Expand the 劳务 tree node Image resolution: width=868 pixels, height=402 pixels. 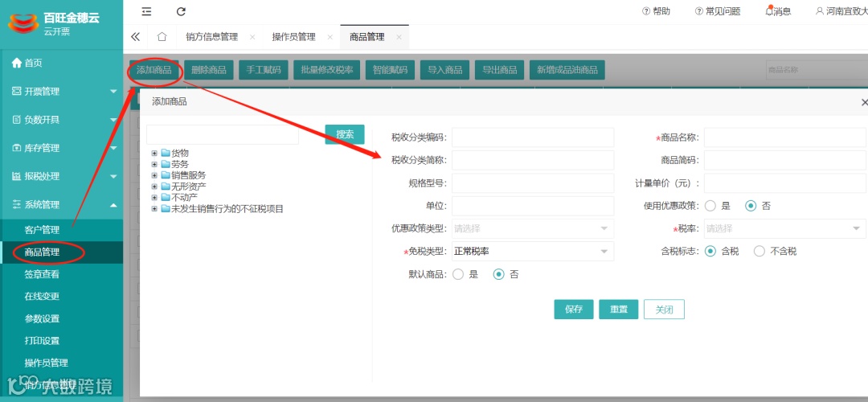pos(154,164)
